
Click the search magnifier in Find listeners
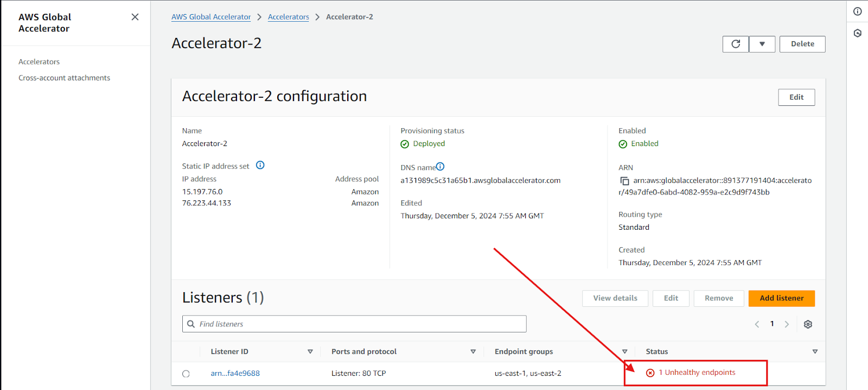(x=191, y=324)
